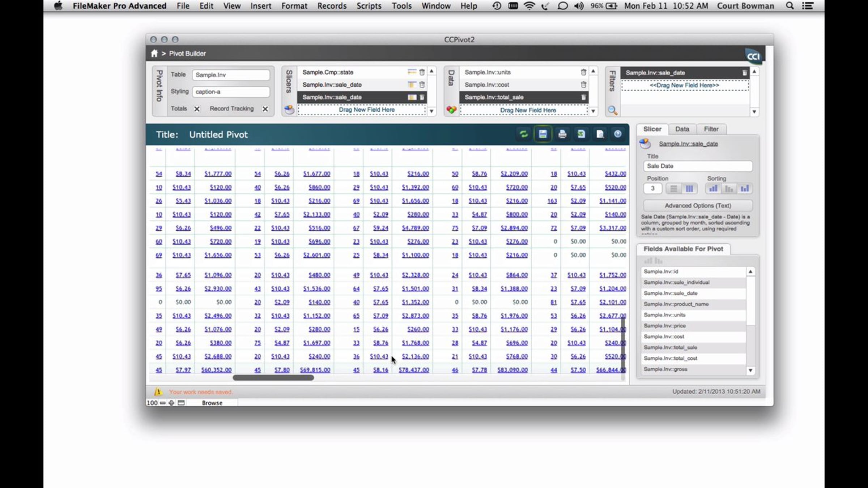This screenshot has height=488, width=868.
Task: Click the down arrow in Fields Available list
Action: [750, 370]
